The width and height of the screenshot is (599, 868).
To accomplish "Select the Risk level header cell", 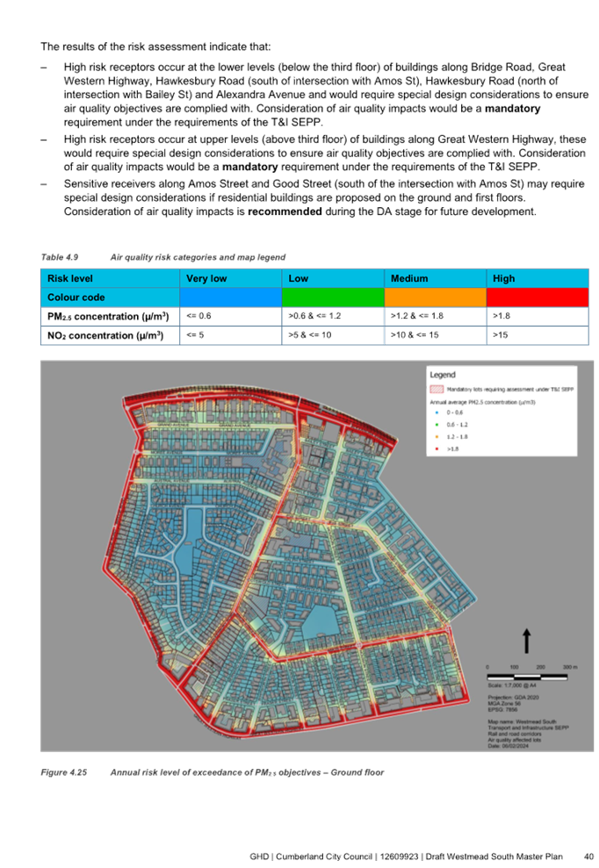I will 110,278.
